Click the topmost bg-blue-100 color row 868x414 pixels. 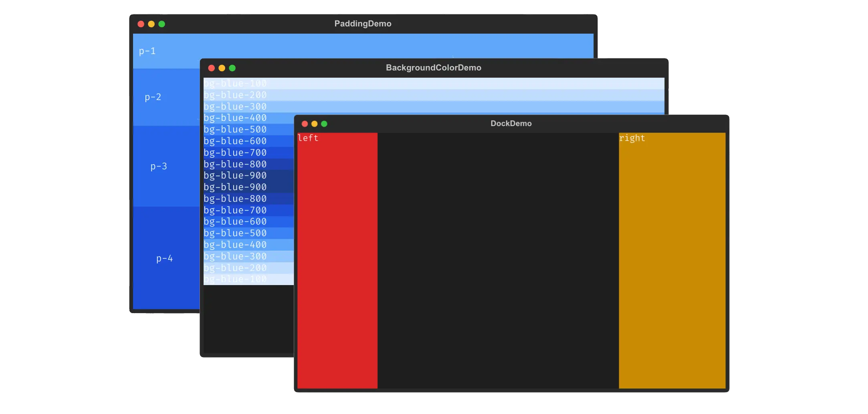pos(434,83)
